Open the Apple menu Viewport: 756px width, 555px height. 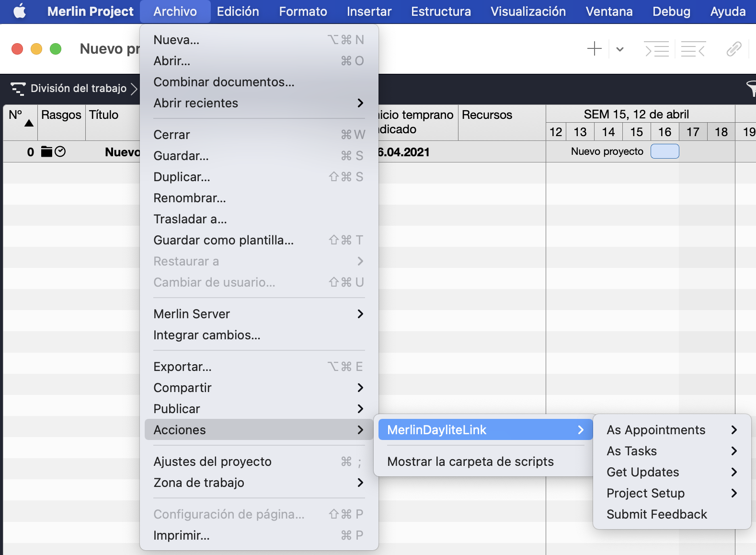tap(20, 12)
